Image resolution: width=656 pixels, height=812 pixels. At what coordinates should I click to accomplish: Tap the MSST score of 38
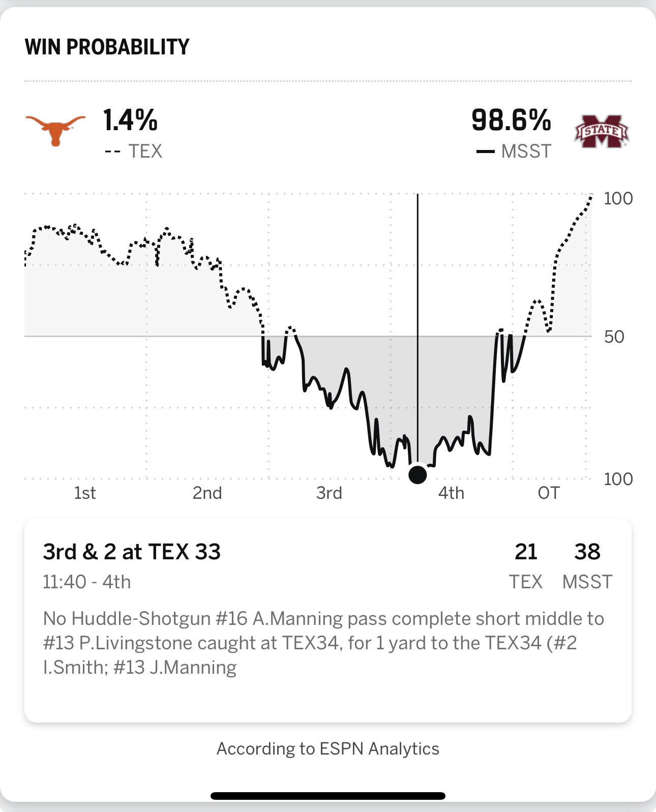[x=587, y=552]
